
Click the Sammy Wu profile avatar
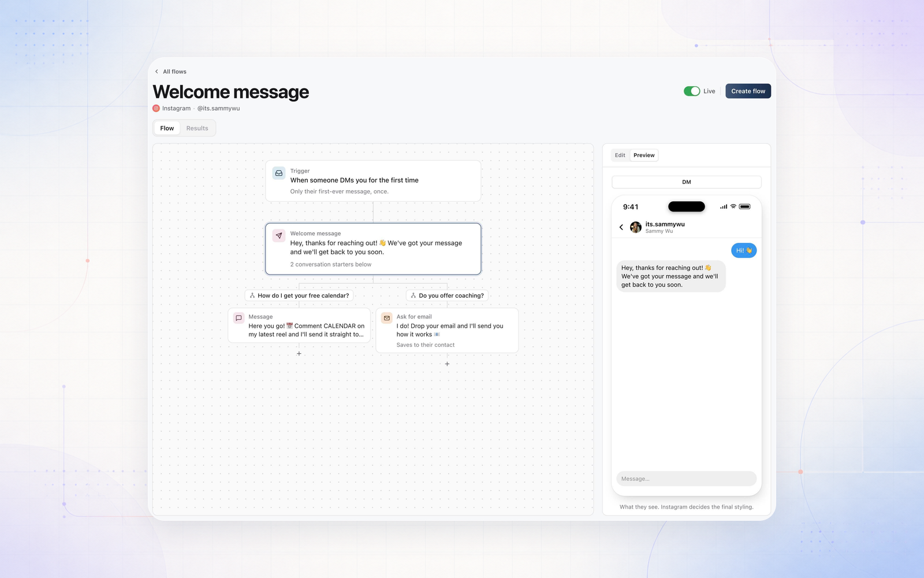(x=636, y=227)
